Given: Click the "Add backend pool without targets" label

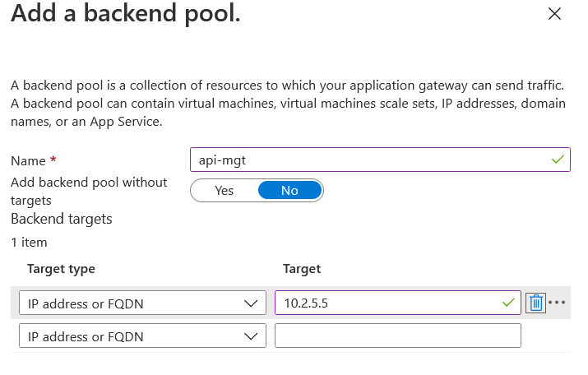Looking at the screenshot, I should tap(89, 191).
